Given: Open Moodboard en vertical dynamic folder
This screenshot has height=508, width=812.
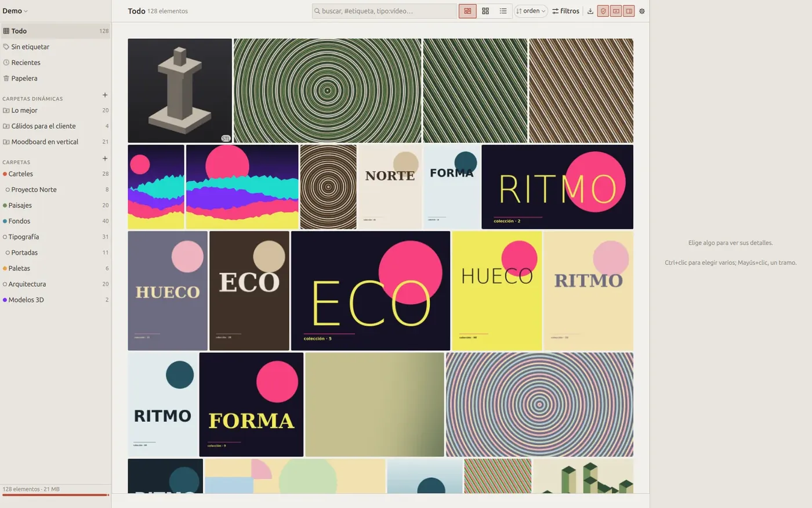Looking at the screenshot, I should click(x=56, y=142).
